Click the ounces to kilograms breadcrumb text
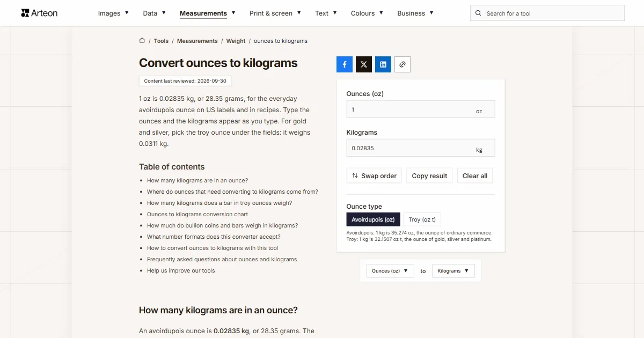Image resolution: width=644 pixels, height=338 pixels. [x=281, y=41]
